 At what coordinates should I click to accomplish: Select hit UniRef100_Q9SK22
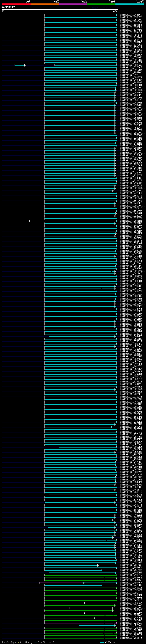coord(131,17)
